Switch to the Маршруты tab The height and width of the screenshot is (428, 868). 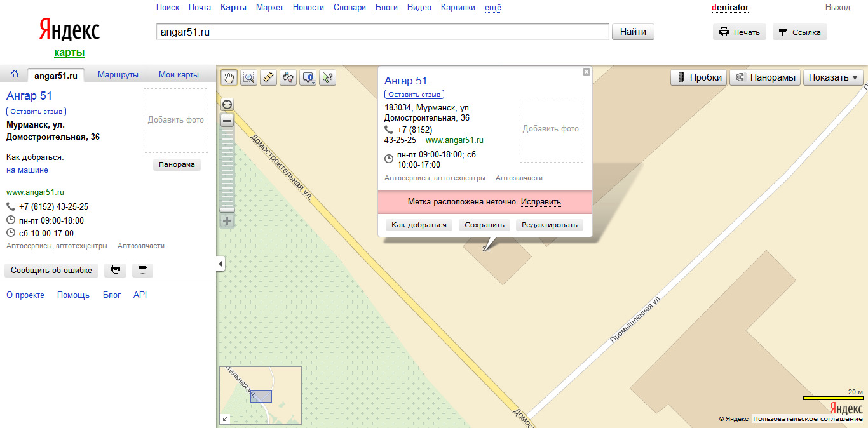coord(118,75)
